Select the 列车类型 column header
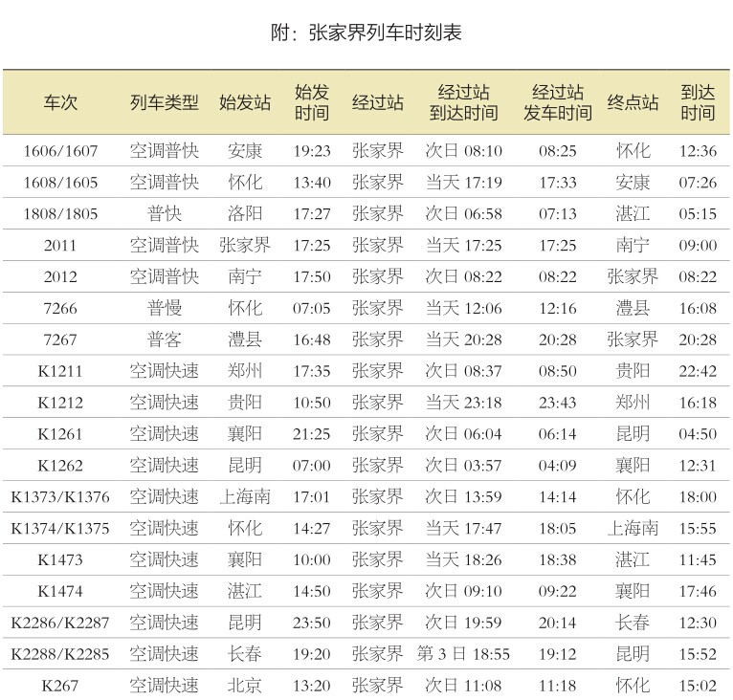This screenshot has width=733, height=700. click(165, 102)
